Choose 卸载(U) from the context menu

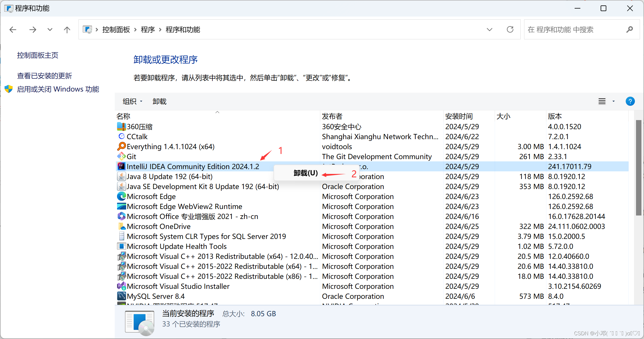tap(305, 173)
